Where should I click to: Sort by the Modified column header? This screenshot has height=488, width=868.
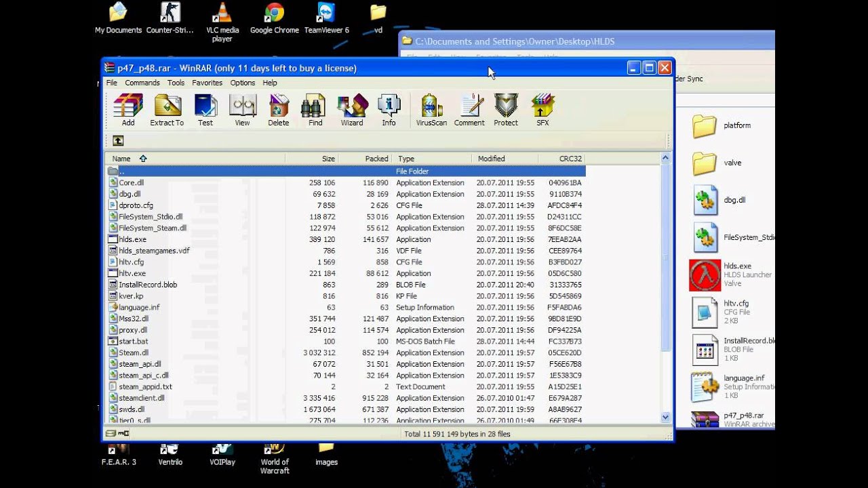click(505, 159)
